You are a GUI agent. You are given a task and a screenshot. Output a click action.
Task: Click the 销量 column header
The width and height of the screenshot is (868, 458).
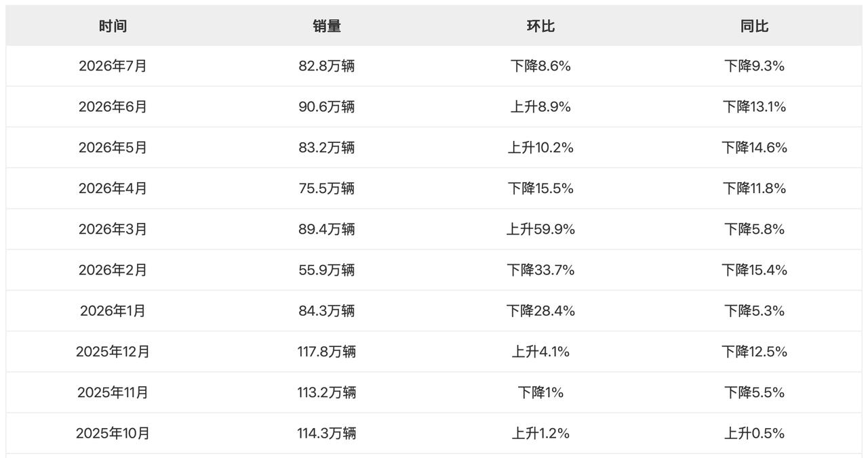(x=326, y=26)
